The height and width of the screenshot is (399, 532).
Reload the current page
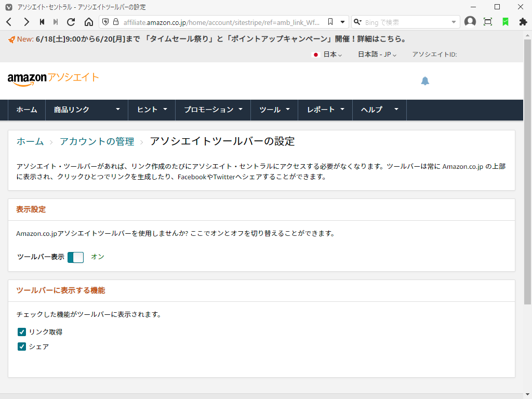tap(71, 22)
